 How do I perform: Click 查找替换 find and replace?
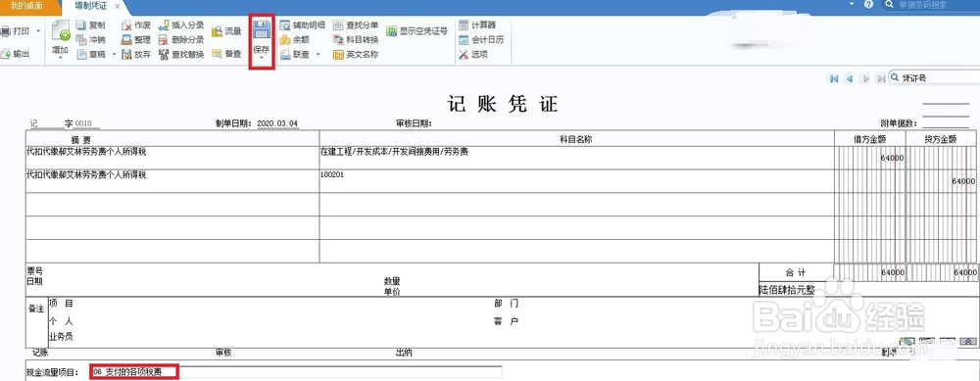click(x=181, y=54)
